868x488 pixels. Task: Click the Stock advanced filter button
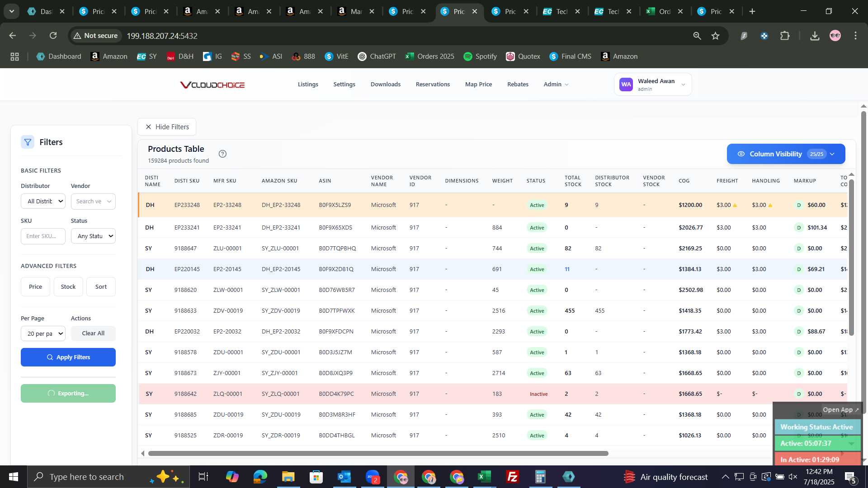pyautogui.click(x=68, y=287)
